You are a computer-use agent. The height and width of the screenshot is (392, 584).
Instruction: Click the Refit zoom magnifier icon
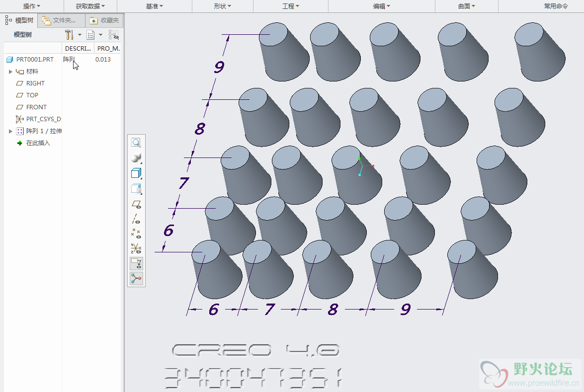(136, 143)
